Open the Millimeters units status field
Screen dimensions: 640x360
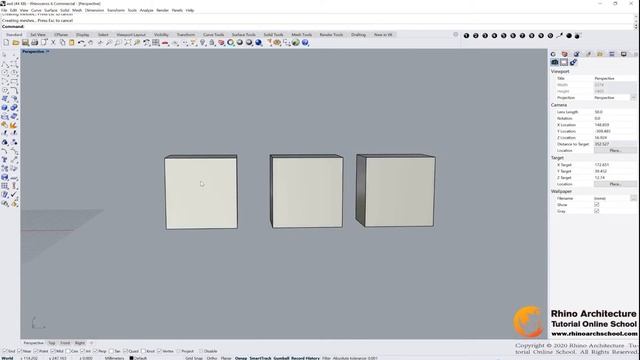coord(114,358)
